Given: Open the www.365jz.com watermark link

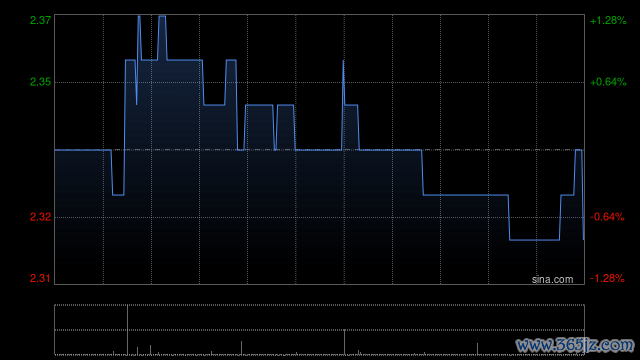Looking at the screenshot, I should coord(575,345).
